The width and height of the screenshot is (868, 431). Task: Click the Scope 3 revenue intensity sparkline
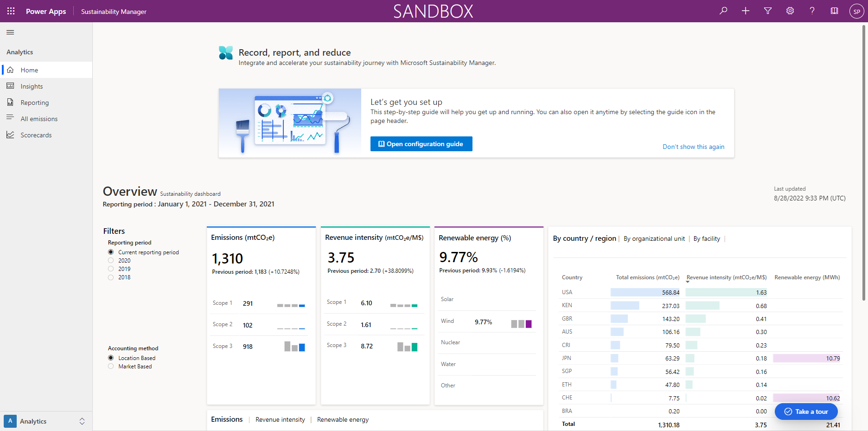pos(407,346)
